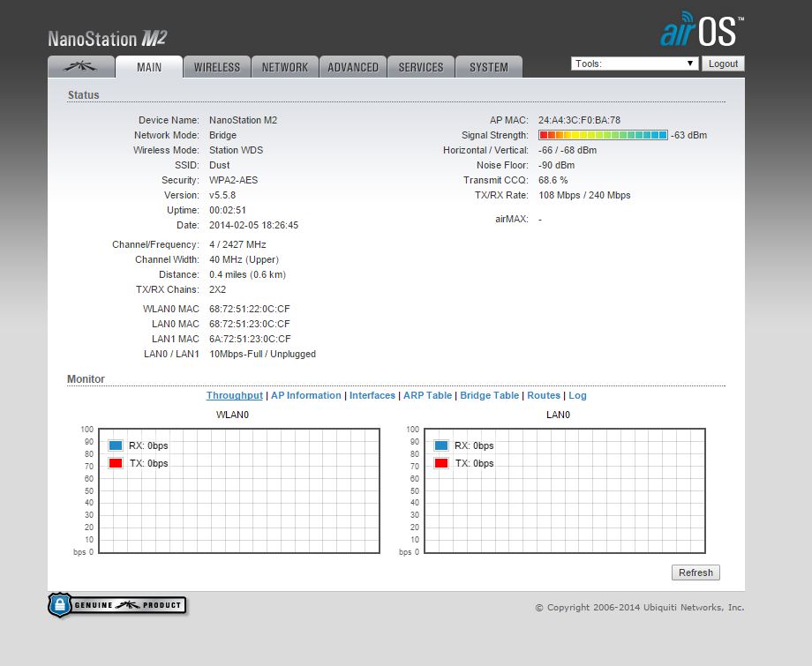Click the Signal Strength color bar
This screenshot has width=812, height=666.
[603, 135]
